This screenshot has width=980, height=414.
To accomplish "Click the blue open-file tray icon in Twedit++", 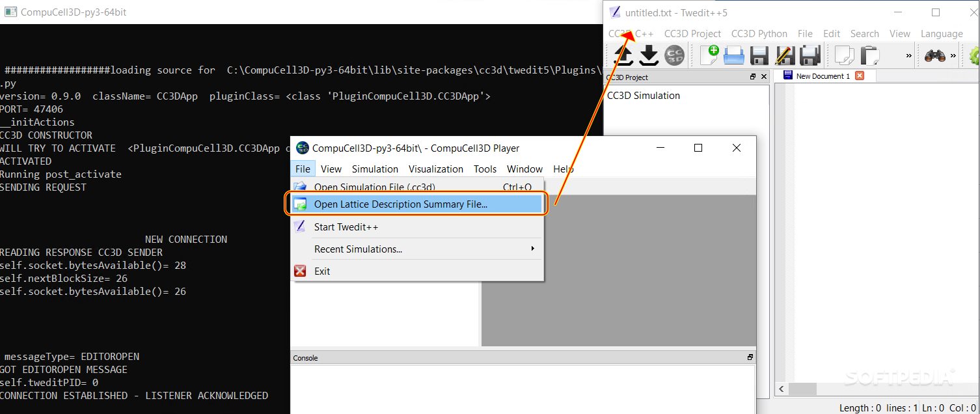I will [x=734, y=56].
